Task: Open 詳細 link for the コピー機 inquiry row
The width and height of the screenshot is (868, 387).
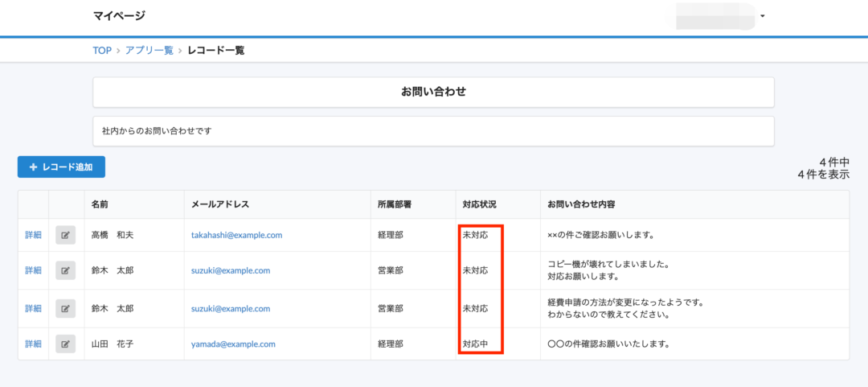Action: [33, 271]
